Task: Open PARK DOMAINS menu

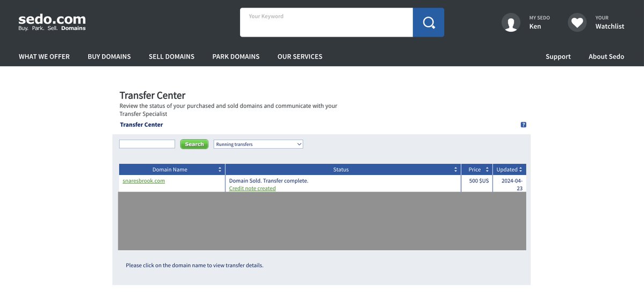Action: pyautogui.click(x=236, y=56)
